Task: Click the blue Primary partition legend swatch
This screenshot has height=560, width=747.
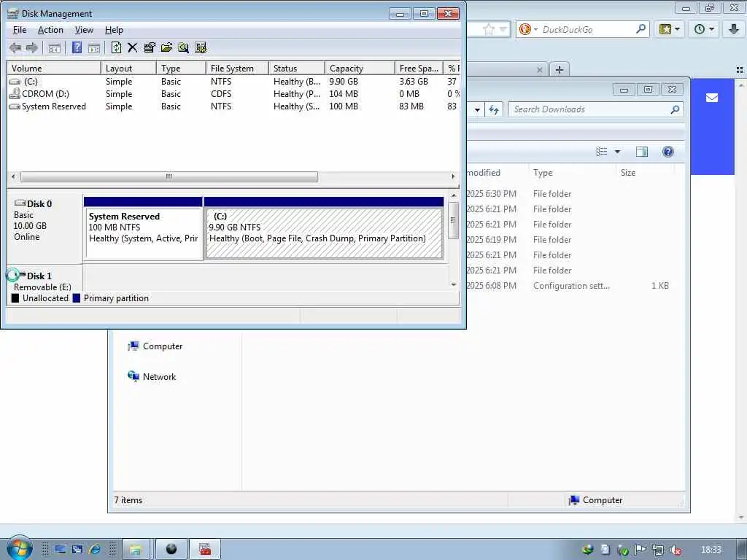Action: [76, 298]
